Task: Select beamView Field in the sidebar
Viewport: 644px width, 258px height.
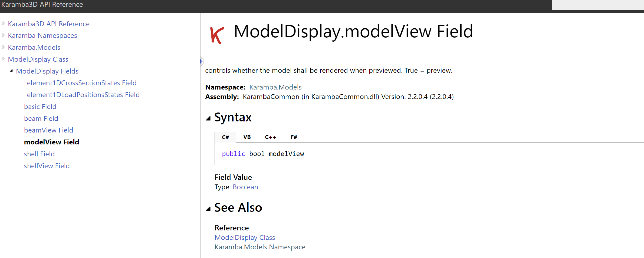Action: click(48, 130)
